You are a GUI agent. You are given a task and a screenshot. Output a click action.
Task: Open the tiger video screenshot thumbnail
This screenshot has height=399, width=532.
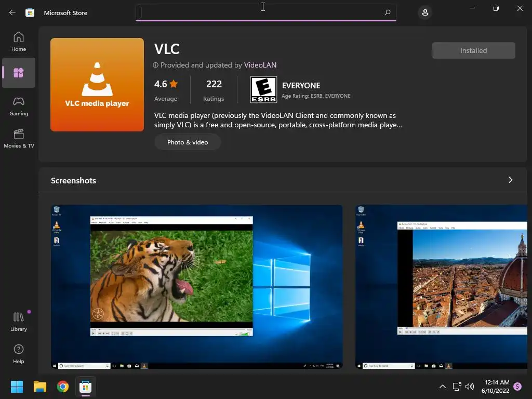click(197, 287)
